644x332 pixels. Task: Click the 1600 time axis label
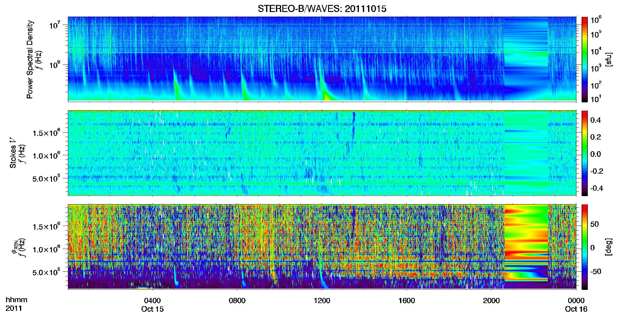pos(406,300)
